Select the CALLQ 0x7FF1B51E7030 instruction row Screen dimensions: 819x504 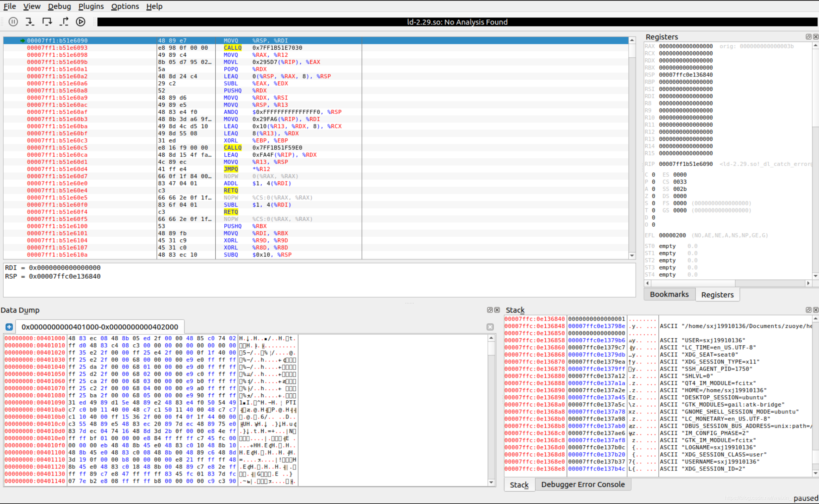pyautogui.click(x=315, y=48)
